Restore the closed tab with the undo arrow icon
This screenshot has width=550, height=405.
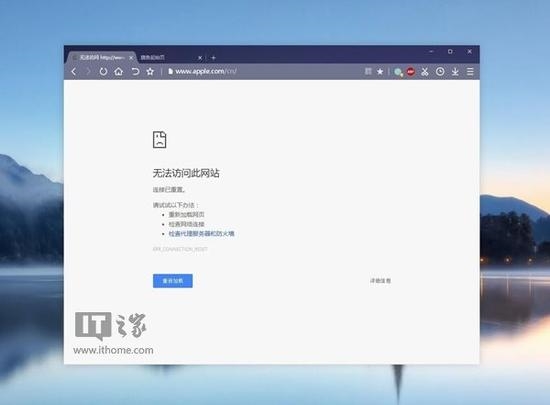coord(135,72)
